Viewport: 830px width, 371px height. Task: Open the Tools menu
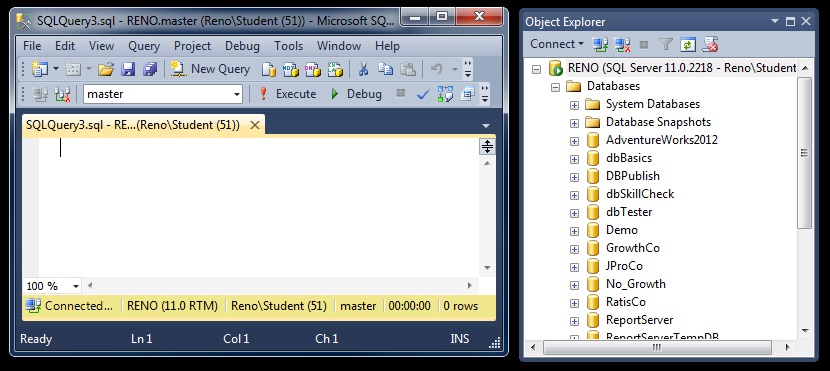click(x=288, y=46)
